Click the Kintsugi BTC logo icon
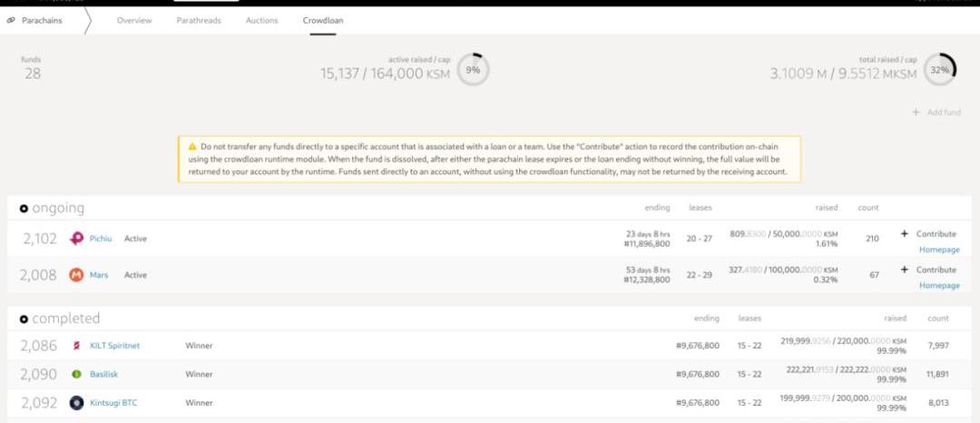The image size is (980, 423). (77, 402)
